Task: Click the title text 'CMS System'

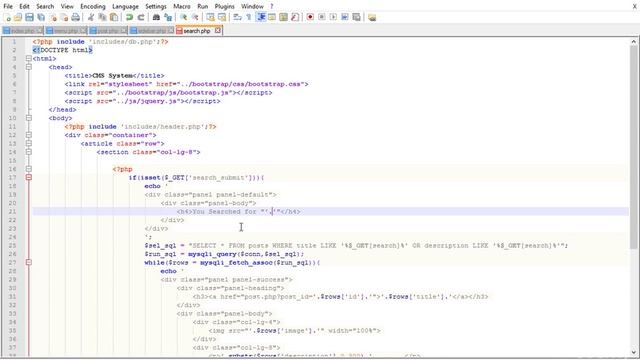Action: click(x=113, y=76)
